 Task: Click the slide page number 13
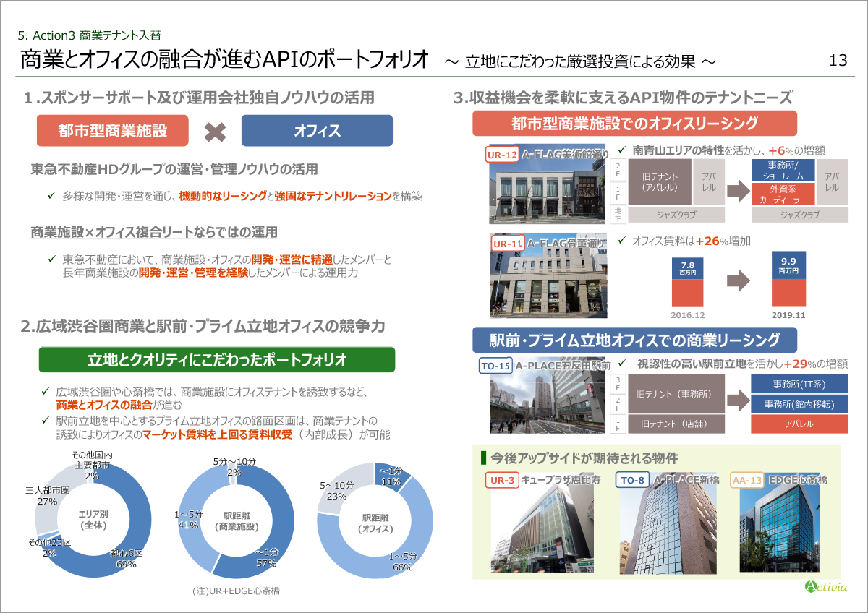[838, 61]
